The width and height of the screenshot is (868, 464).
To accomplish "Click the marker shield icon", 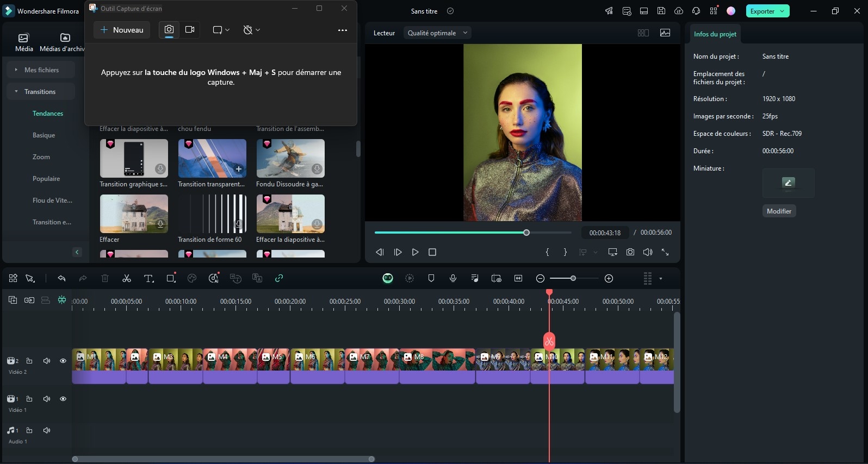I will [x=431, y=278].
